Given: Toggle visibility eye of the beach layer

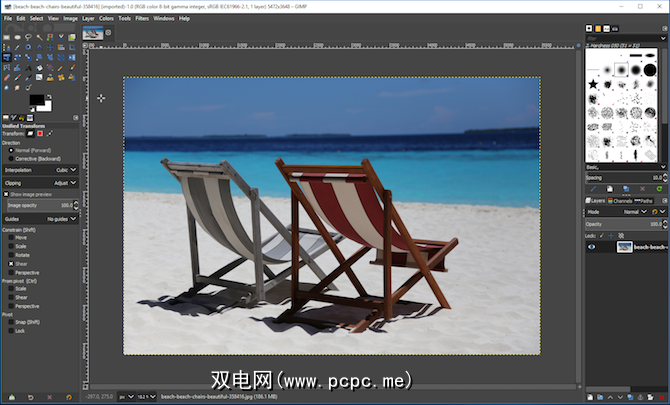Looking at the screenshot, I should 591,246.
